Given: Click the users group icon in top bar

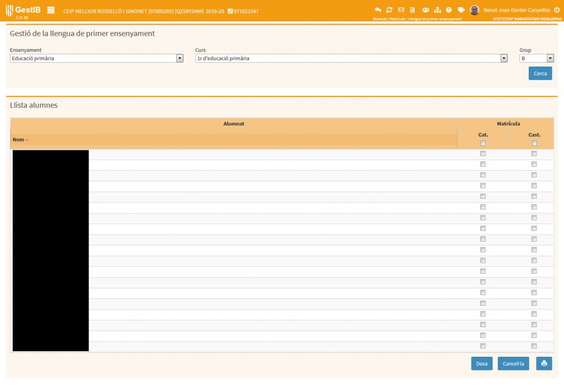Looking at the screenshot, I should [425, 9].
